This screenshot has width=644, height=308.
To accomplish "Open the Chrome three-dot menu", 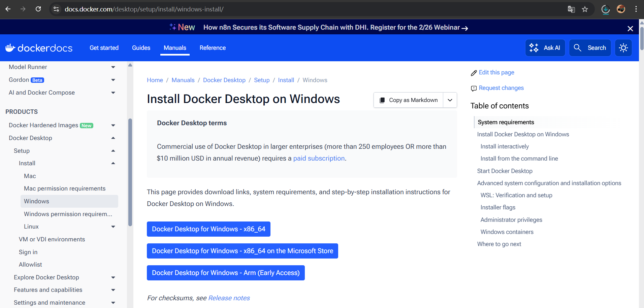I will pyautogui.click(x=636, y=9).
